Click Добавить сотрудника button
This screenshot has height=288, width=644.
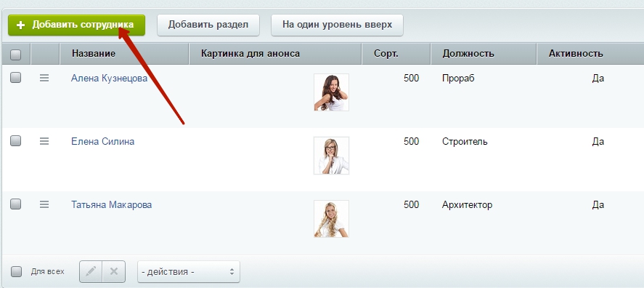(x=76, y=25)
